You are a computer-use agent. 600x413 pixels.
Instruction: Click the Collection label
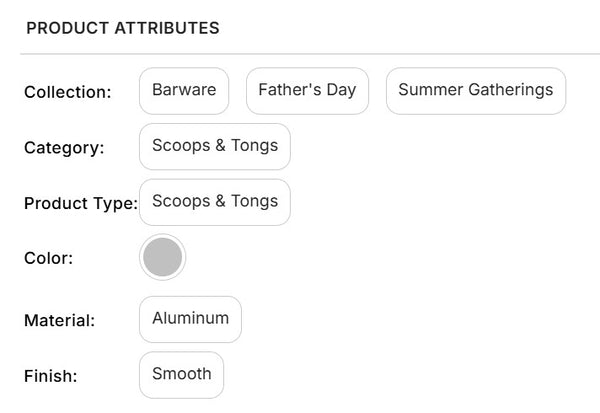click(x=67, y=92)
